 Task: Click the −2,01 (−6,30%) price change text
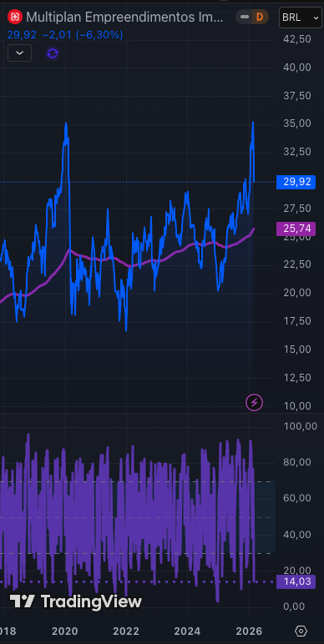82,35
